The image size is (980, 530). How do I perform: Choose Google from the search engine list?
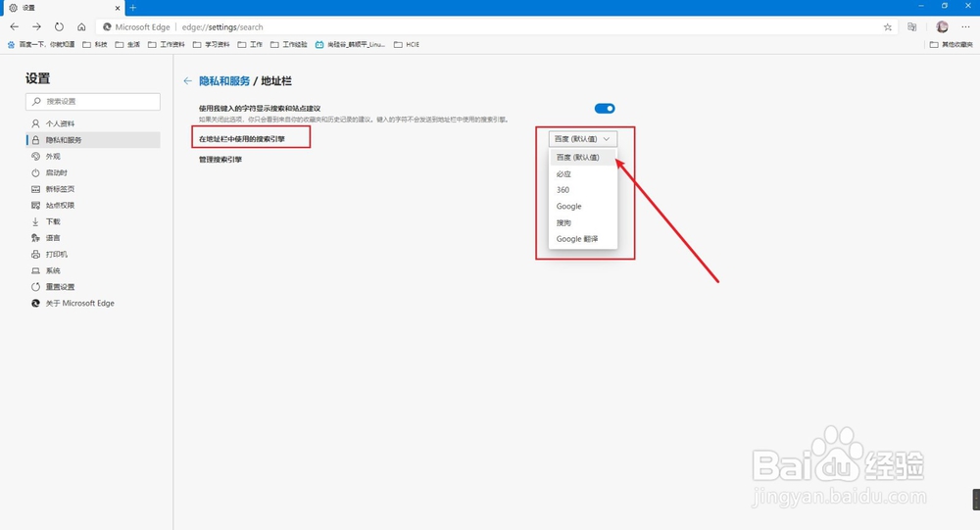[x=582, y=207]
